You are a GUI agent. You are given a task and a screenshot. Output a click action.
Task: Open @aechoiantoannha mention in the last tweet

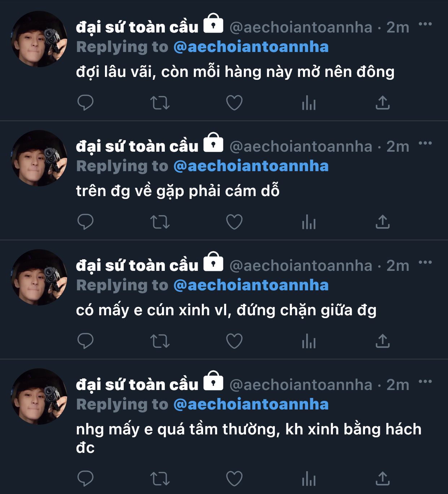[x=251, y=404]
